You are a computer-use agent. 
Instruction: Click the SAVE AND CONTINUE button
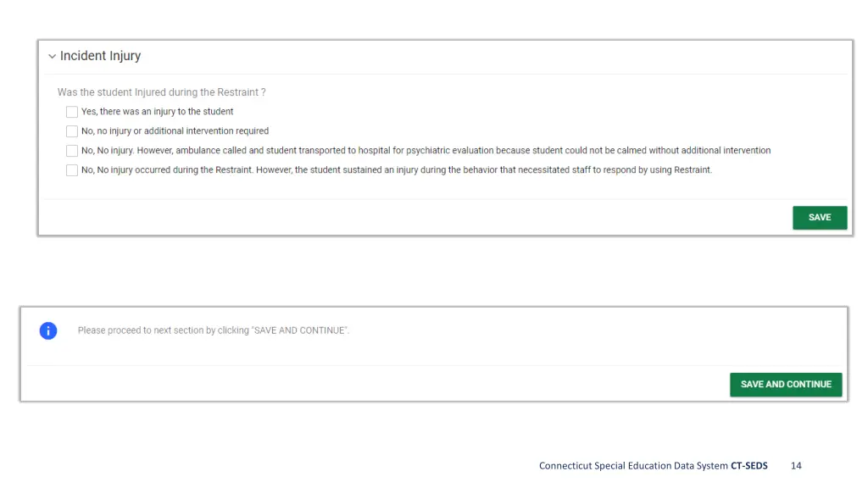pos(786,384)
